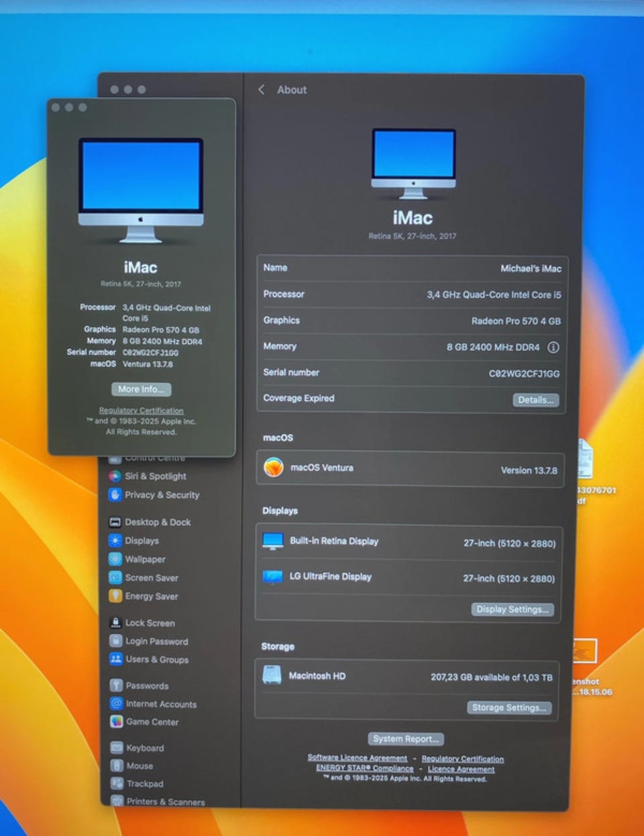Click the memory info circle icon
This screenshot has height=836, width=644.
coord(553,347)
